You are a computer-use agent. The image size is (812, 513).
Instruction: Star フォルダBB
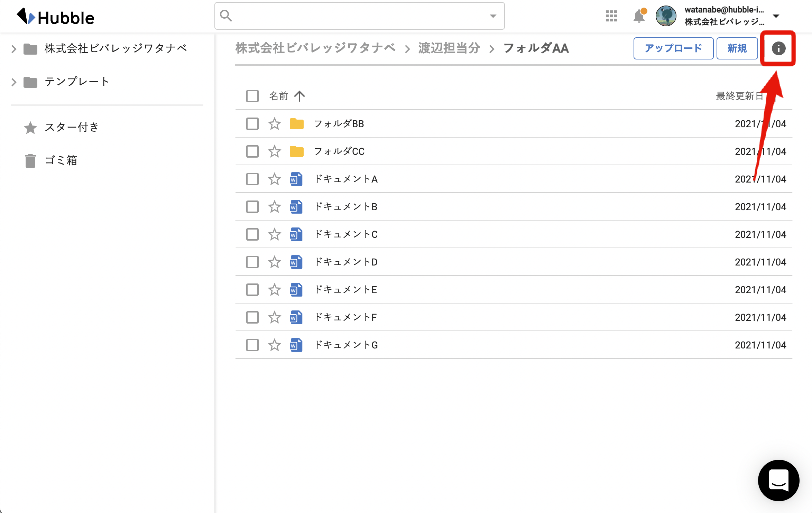(x=274, y=123)
